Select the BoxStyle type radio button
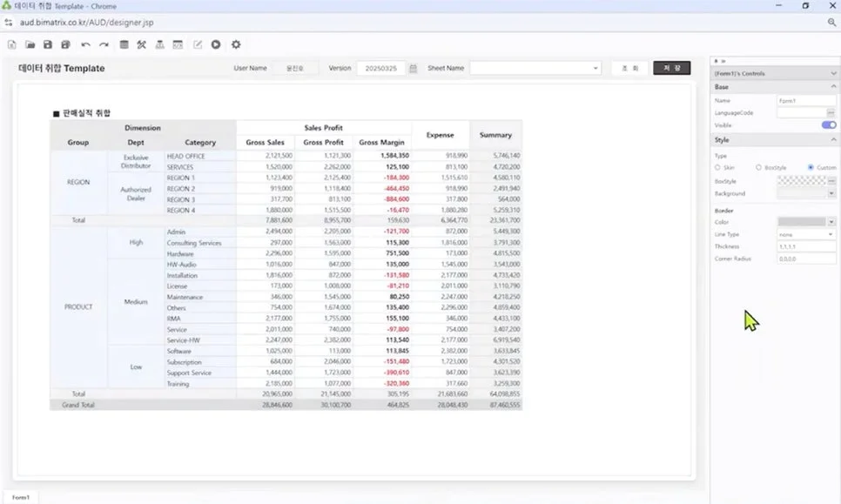Viewport: 841px width, 504px height. tap(758, 167)
